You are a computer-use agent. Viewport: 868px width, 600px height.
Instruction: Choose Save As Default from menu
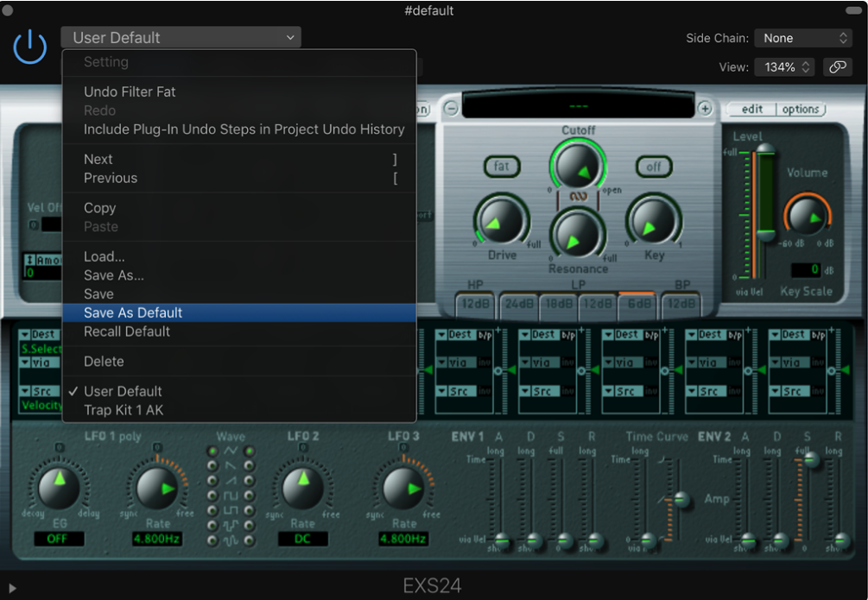click(x=133, y=313)
